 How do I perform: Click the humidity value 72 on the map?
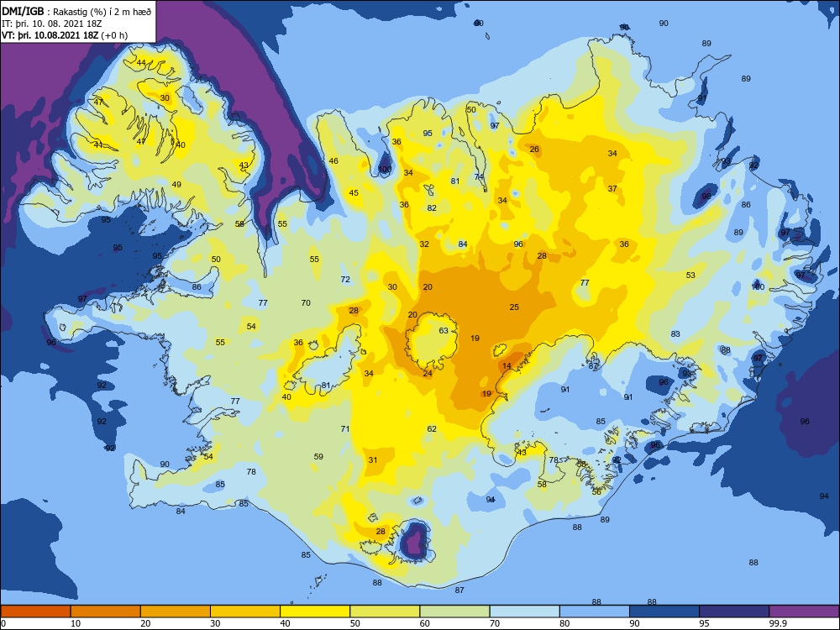(345, 279)
